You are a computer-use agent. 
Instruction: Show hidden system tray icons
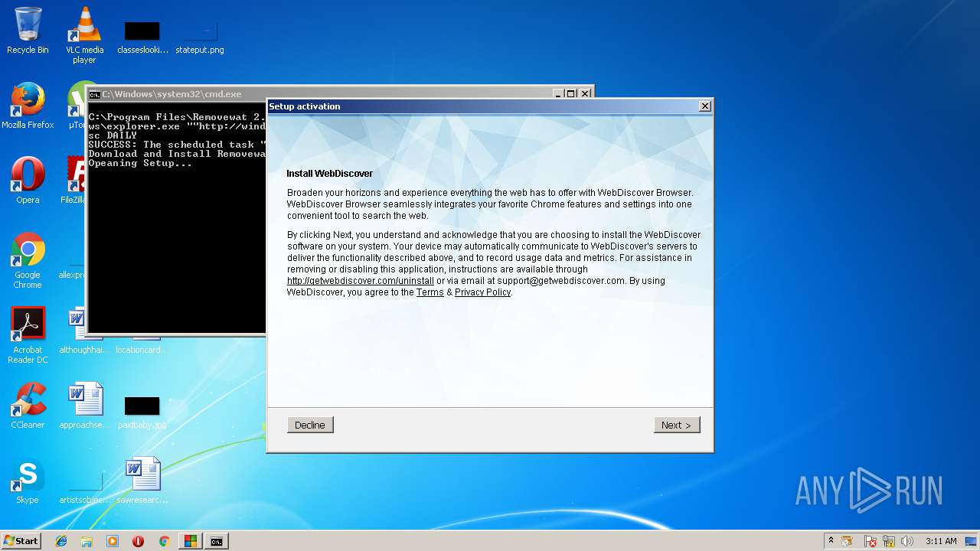pos(831,541)
